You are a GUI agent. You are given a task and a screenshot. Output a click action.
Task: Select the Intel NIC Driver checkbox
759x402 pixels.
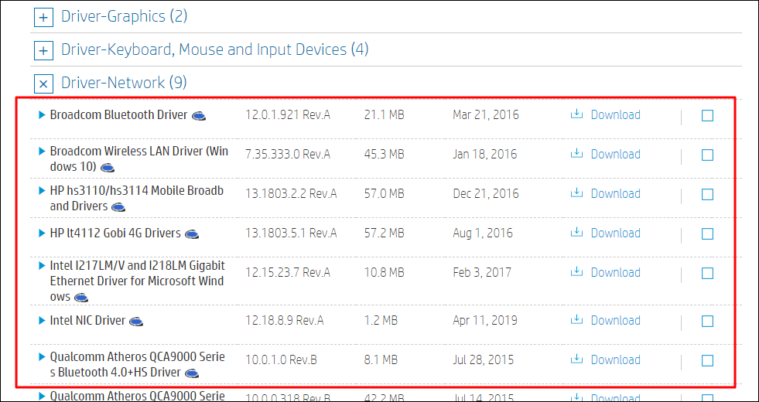point(707,321)
